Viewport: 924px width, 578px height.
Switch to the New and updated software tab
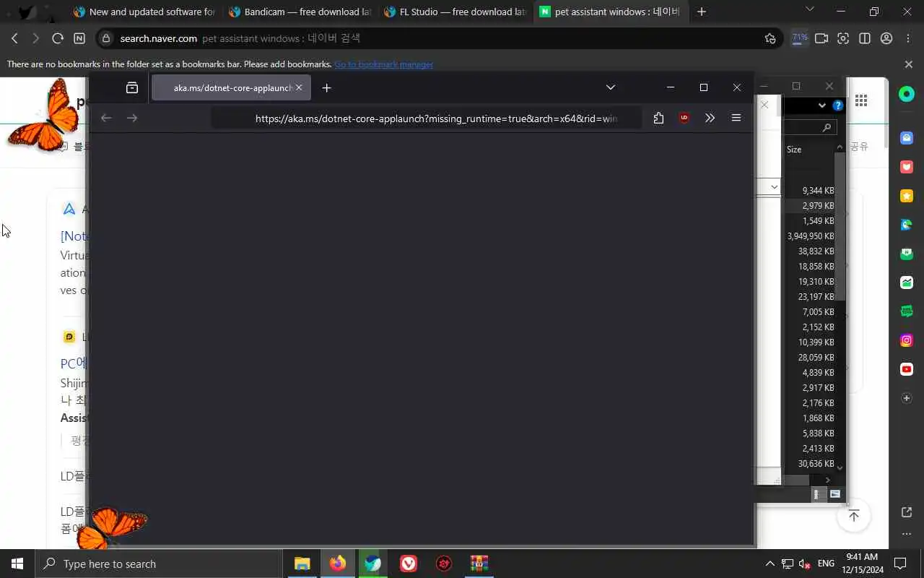144,12
